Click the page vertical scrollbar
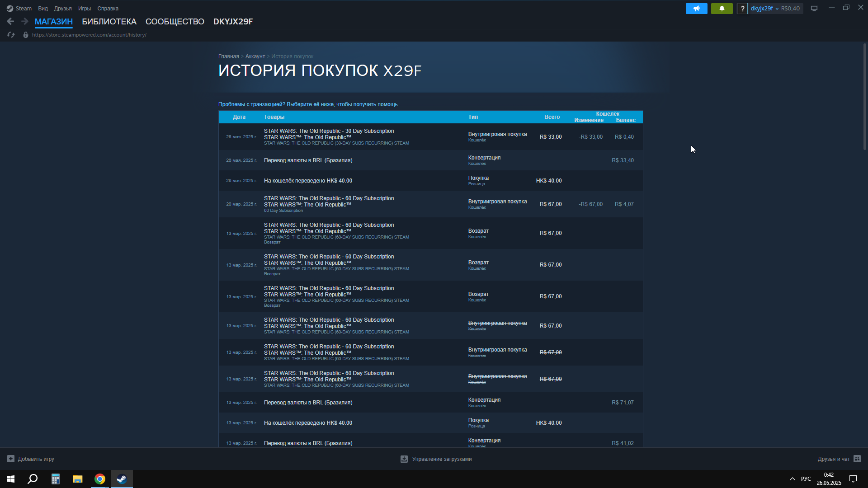 864,96
